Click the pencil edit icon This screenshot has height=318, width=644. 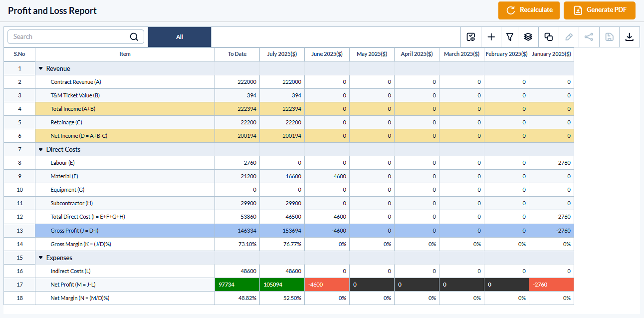click(x=569, y=37)
